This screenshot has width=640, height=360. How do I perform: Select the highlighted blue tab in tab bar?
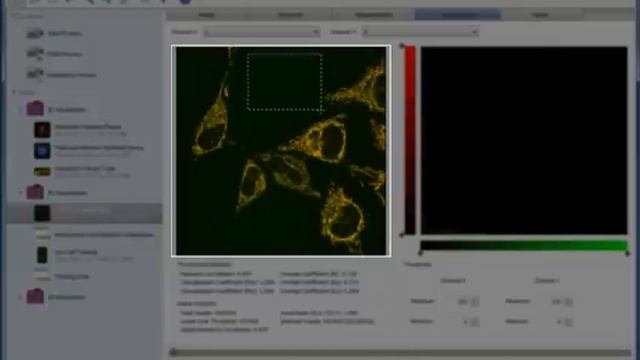point(458,15)
